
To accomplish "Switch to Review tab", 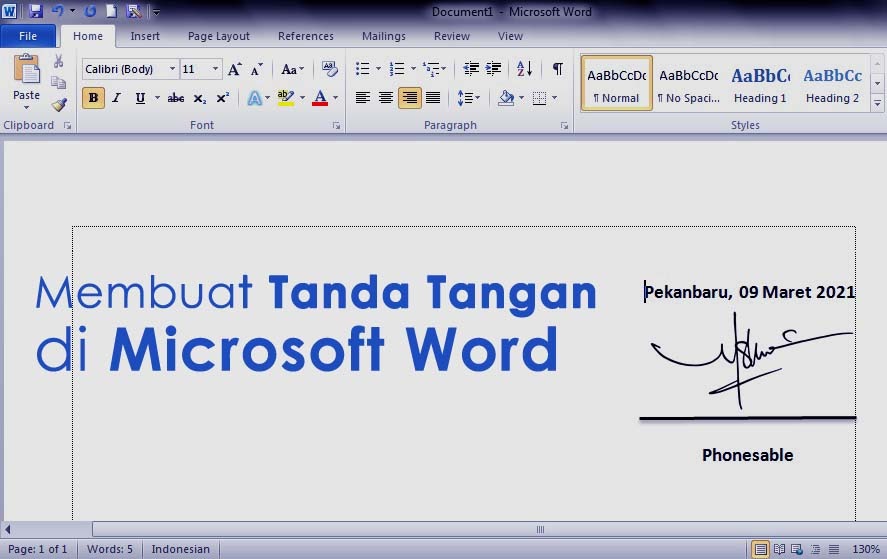I will pos(451,36).
